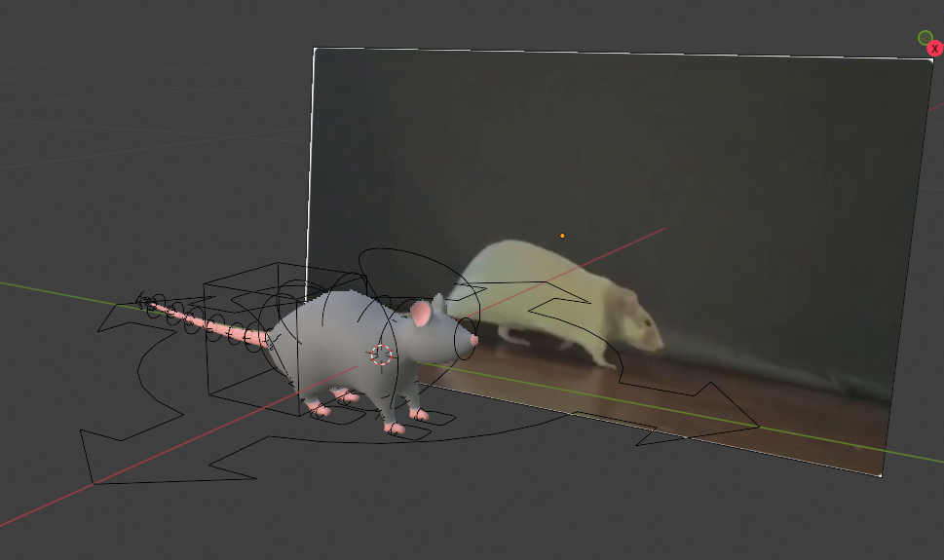Click the green negative Y axis gizmo circle
944x560 pixels.
(x=925, y=39)
